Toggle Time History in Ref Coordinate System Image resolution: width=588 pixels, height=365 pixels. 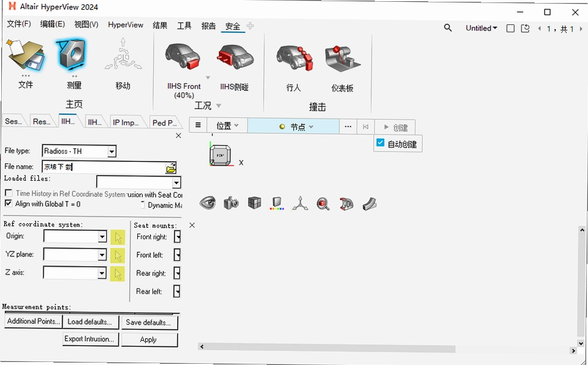coord(9,193)
